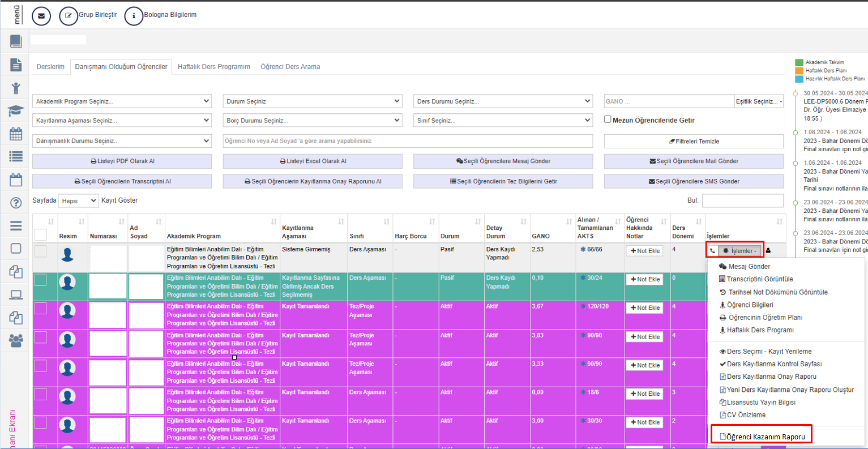
Task: Open Ders Durumu Seçiniz dropdown
Action: tap(503, 101)
